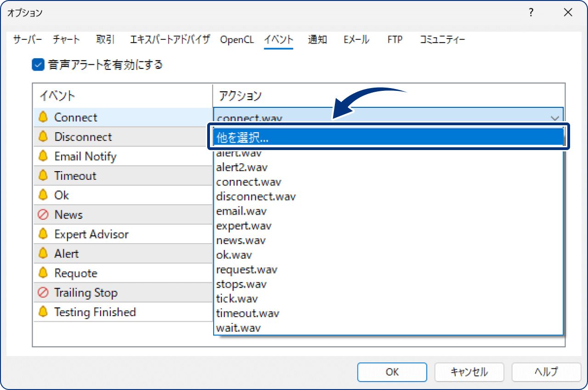Click the bell icon next to Timeout
The width and height of the screenshot is (588, 390).
click(43, 175)
